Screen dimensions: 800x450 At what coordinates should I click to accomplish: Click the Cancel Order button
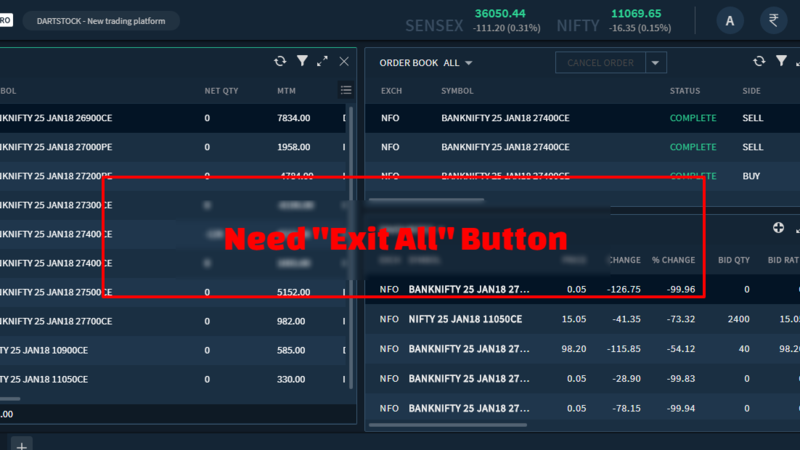pos(600,63)
